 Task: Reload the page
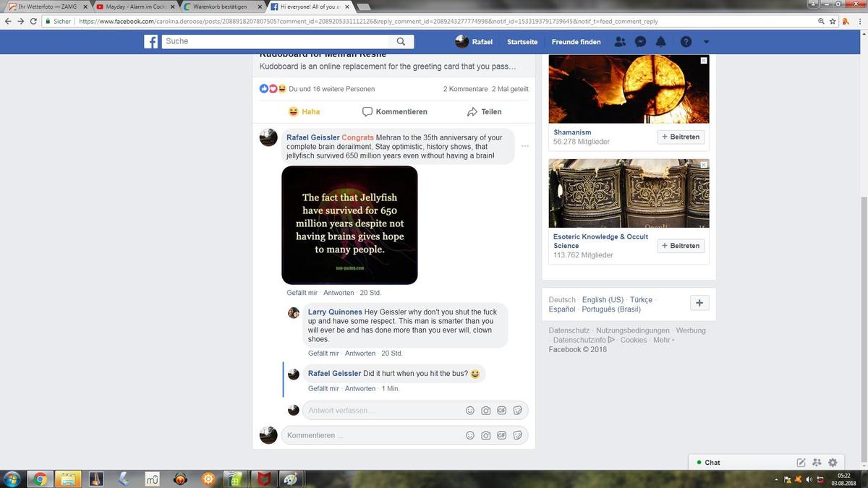[x=34, y=22]
